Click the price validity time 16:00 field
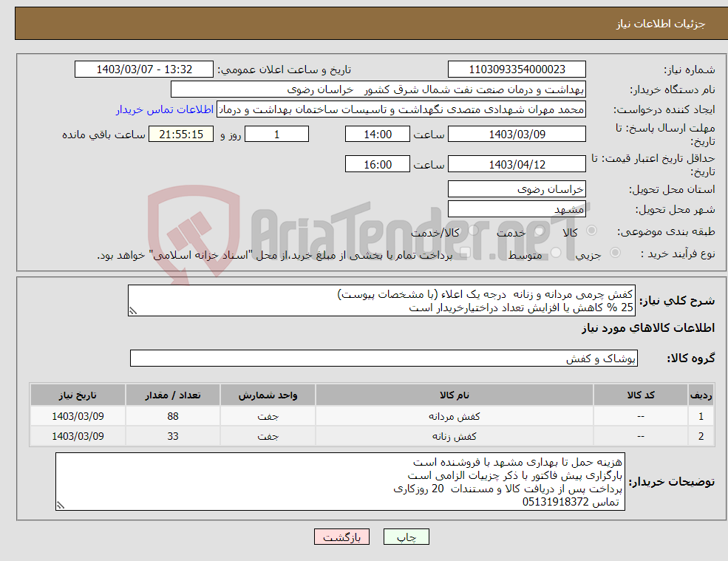728x561 pixels. 378,164
